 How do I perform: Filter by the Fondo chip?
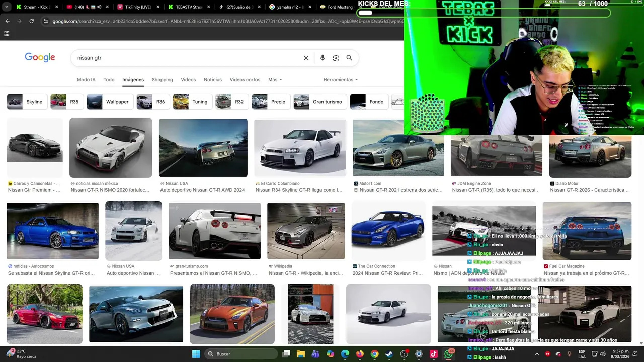pyautogui.click(x=369, y=102)
